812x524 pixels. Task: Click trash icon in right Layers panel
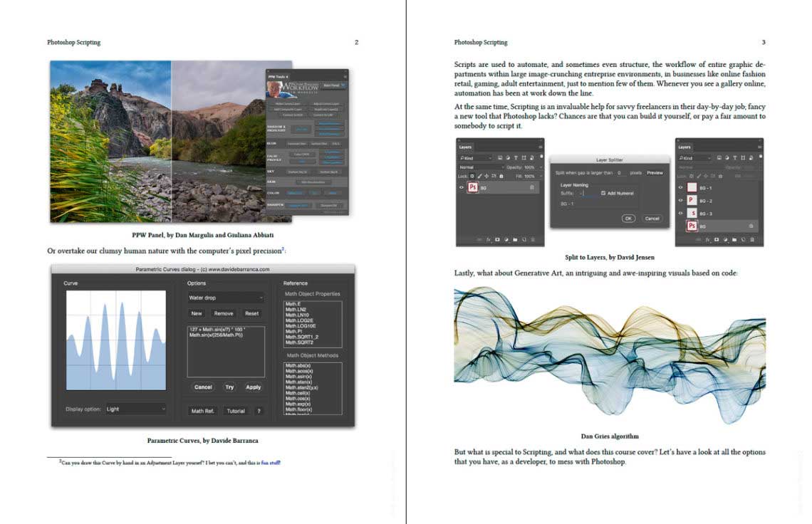pos(752,239)
